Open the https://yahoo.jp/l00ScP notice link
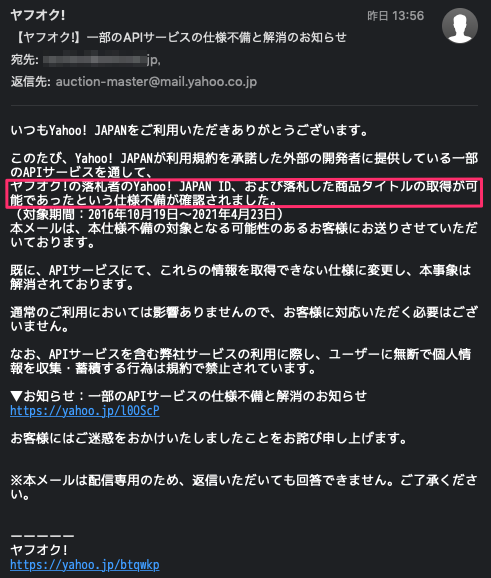 pos(85,411)
